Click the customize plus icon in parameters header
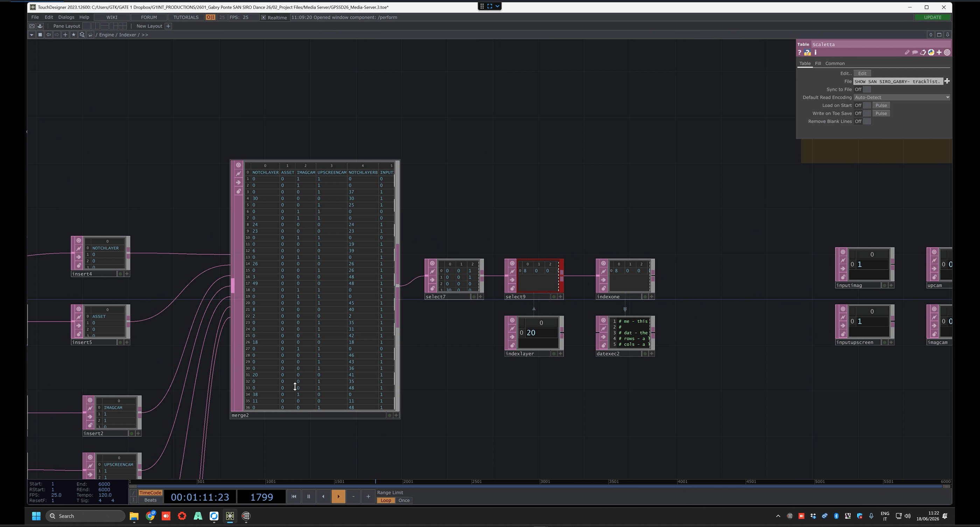Image resolution: width=980 pixels, height=527 pixels. [939, 52]
